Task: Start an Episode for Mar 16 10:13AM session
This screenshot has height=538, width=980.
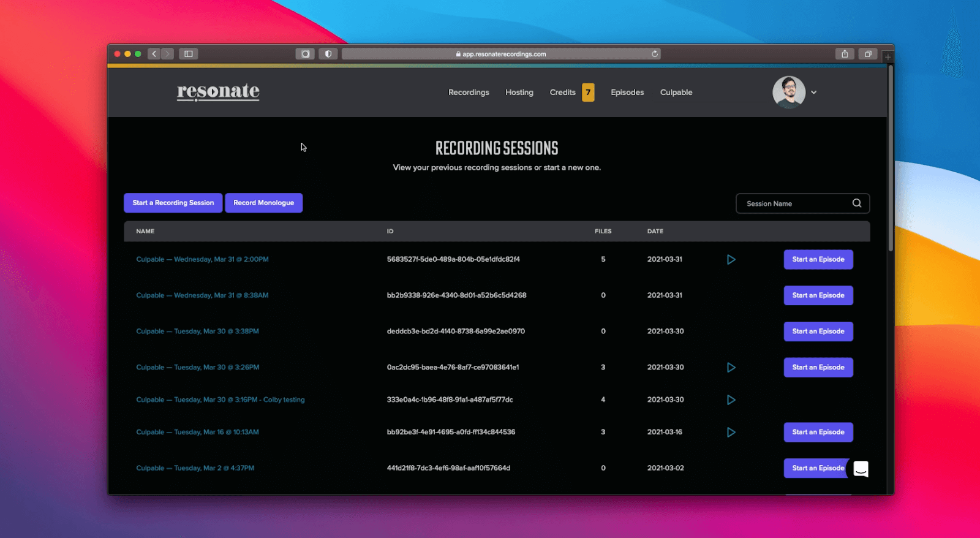Action: tap(818, 432)
